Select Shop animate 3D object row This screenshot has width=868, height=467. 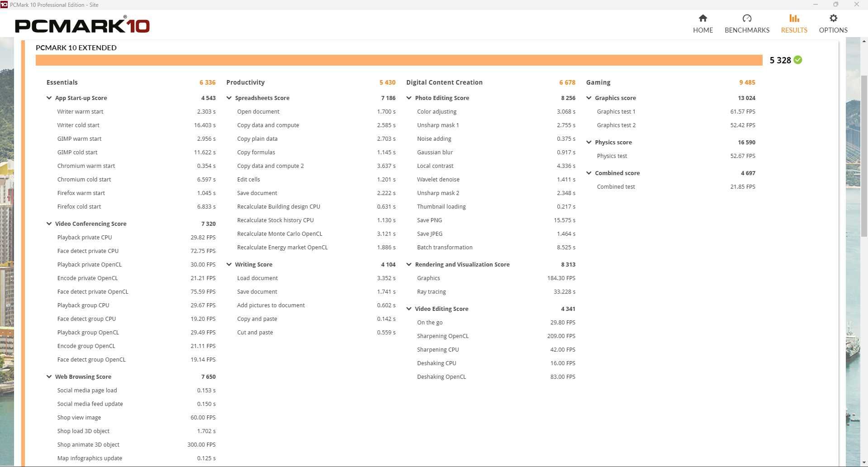tap(136, 444)
